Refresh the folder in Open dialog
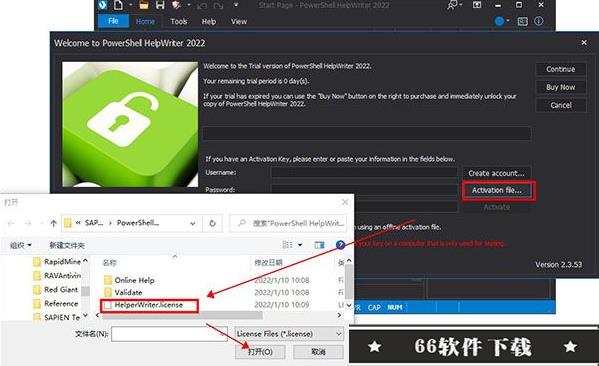Image resolution: width=599 pixels, height=366 pixels. coord(212,223)
